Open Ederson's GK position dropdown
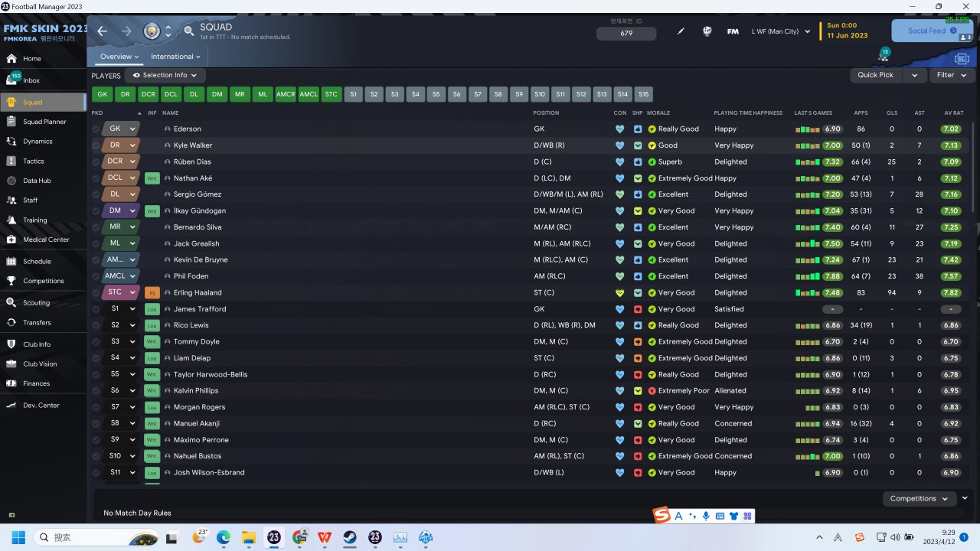This screenshot has width=980, height=551. pyautogui.click(x=132, y=129)
